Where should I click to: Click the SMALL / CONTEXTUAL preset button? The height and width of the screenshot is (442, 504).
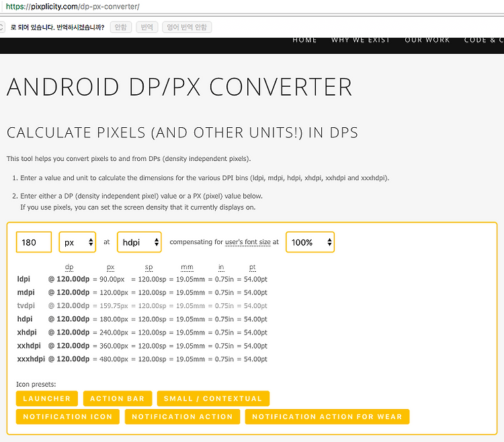213,398
